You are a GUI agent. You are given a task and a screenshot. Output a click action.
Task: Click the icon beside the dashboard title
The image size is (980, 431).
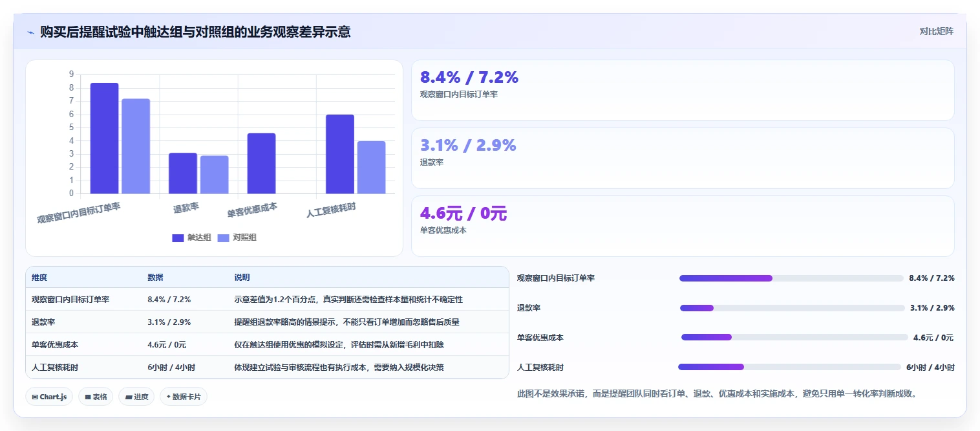click(x=30, y=32)
